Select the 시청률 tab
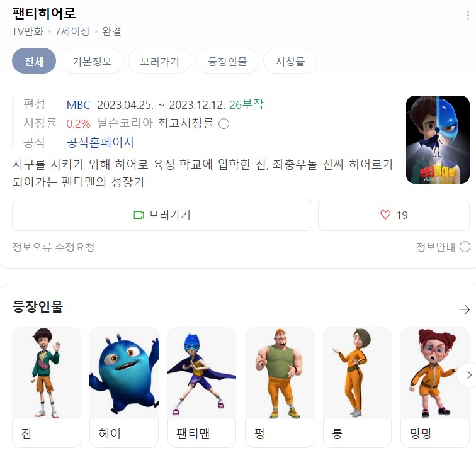476x458 pixels. click(290, 61)
